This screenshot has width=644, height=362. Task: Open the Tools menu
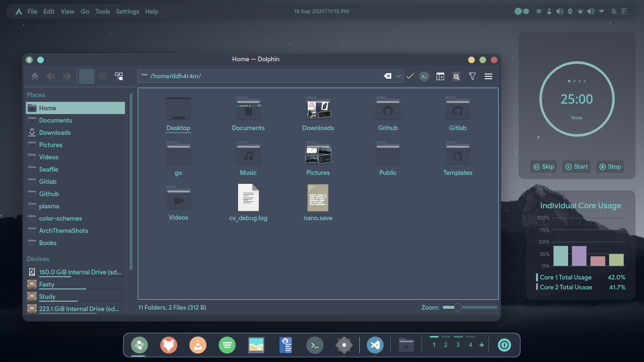click(103, 11)
